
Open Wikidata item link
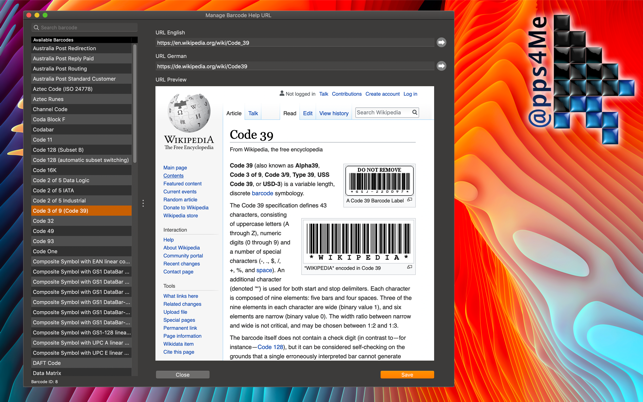coord(178,344)
